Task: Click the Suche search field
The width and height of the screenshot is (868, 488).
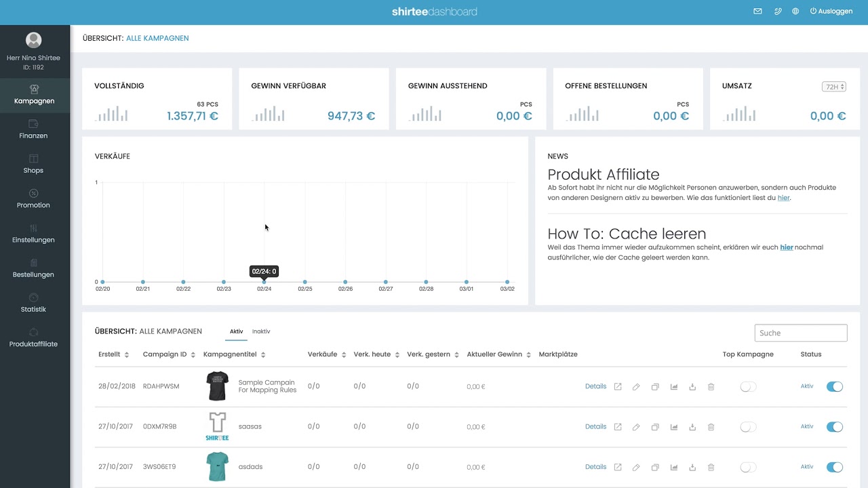Action: 801,333
